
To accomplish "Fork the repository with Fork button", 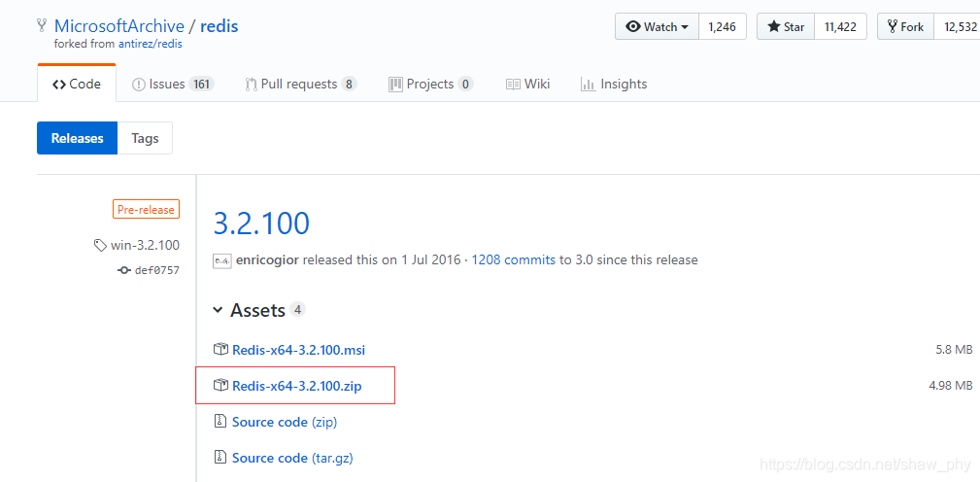I will point(905,27).
